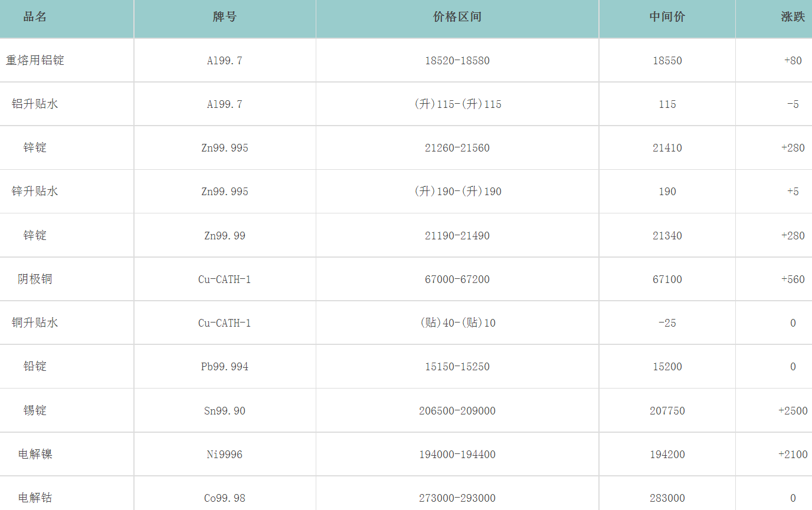Click the 涨跌 column header

point(793,17)
